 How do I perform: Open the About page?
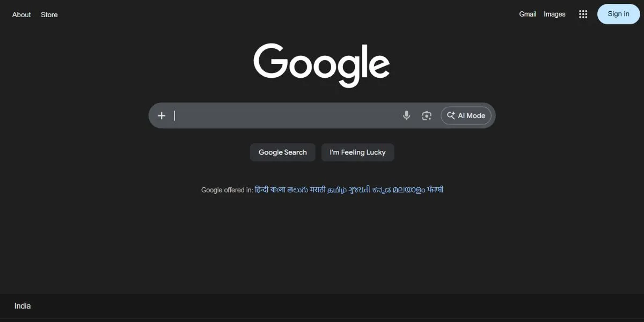21,14
